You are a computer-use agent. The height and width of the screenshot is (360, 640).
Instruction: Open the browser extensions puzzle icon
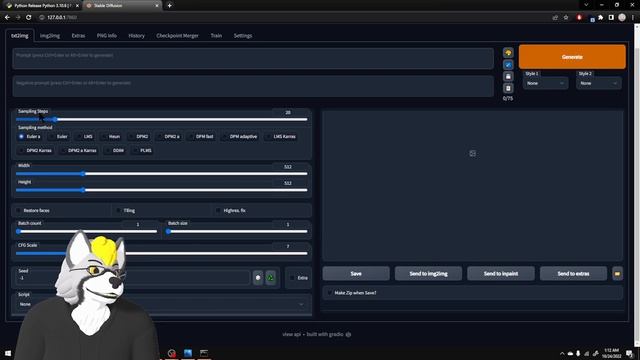[x=600, y=18]
